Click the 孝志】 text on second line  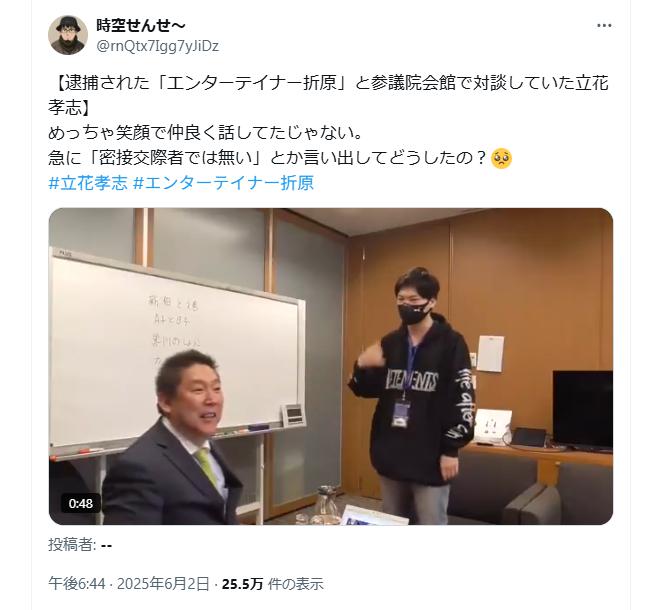coord(69,107)
